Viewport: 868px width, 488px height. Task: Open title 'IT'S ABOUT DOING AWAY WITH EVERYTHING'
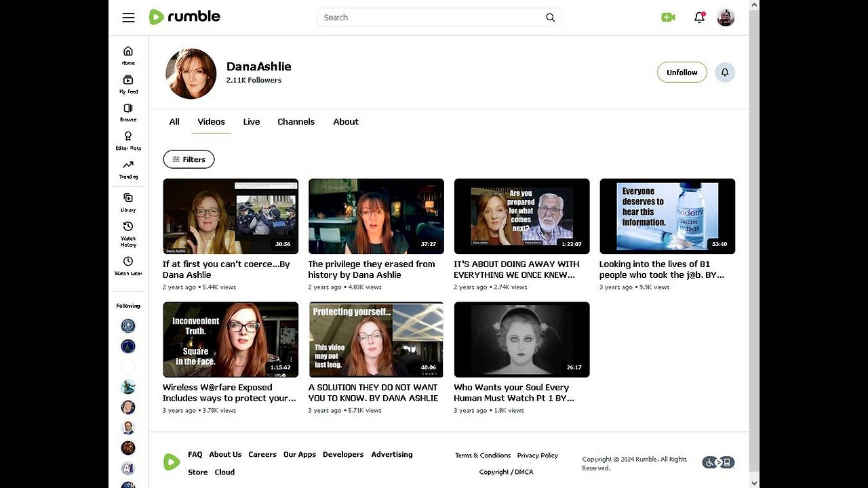517,270
